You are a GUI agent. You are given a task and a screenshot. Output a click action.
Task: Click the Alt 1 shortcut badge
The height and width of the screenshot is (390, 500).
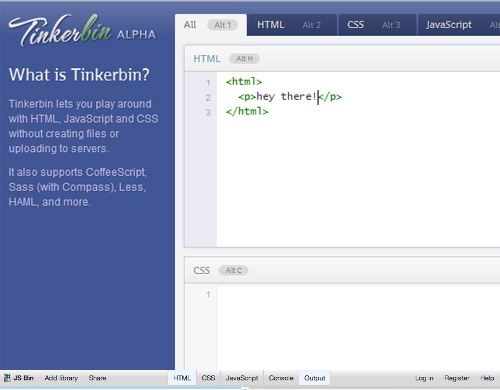222,25
